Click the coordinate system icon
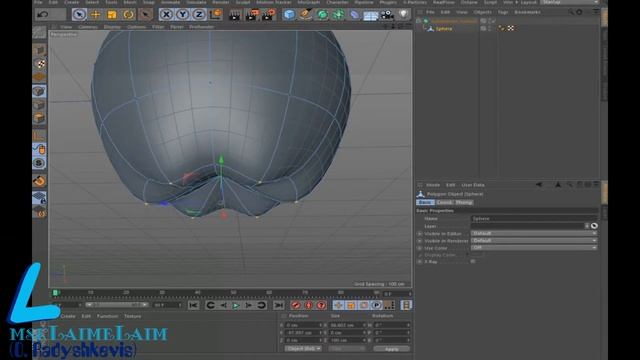This screenshot has height=360, width=640. pos(216,15)
